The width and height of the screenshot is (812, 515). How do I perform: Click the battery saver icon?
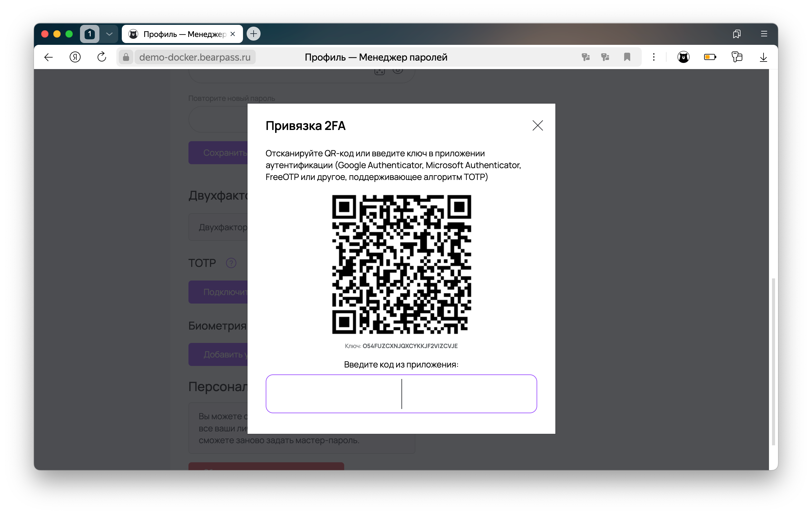click(x=710, y=57)
